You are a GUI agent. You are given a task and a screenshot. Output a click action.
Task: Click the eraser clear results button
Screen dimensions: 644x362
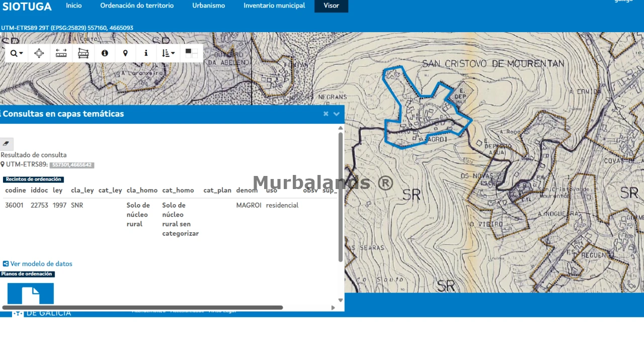(x=6, y=144)
